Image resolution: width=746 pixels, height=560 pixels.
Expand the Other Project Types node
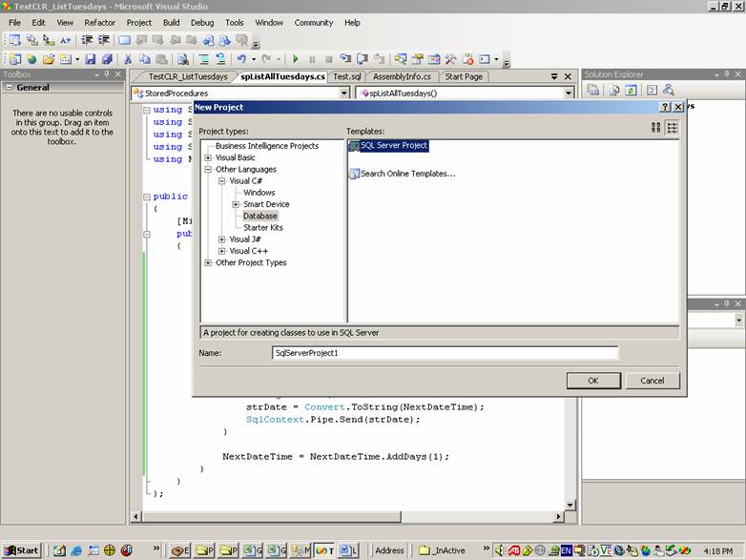point(208,262)
